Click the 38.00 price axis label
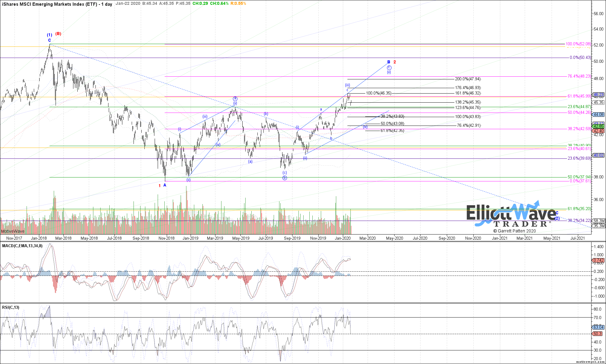The height and width of the screenshot is (364, 606). point(598,177)
